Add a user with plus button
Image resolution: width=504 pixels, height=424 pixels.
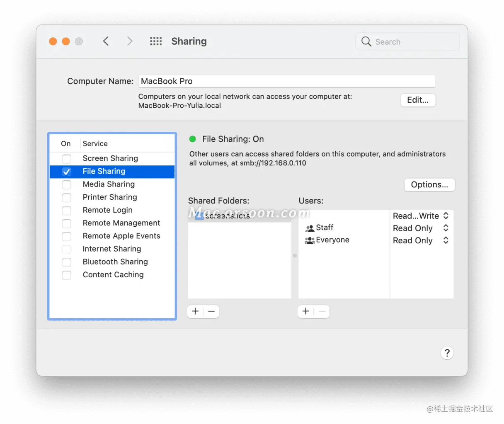[x=306, y=311]
